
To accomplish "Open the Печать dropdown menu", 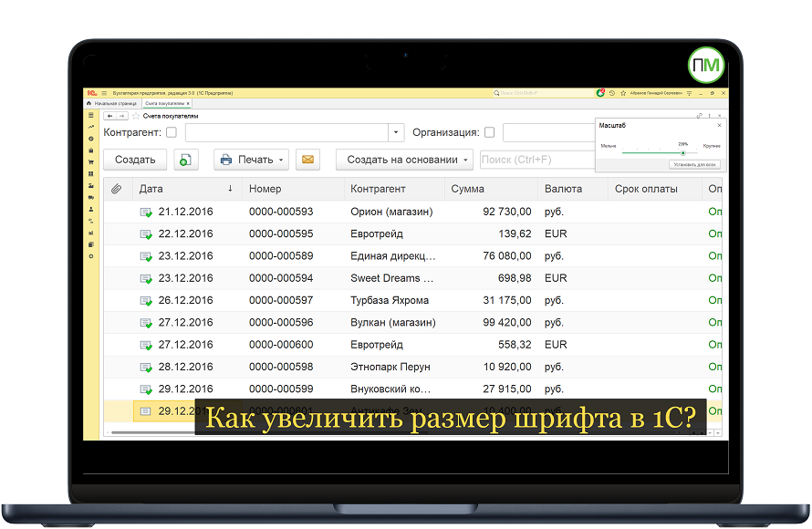I will pyautogui.click(x=252, y=160).
